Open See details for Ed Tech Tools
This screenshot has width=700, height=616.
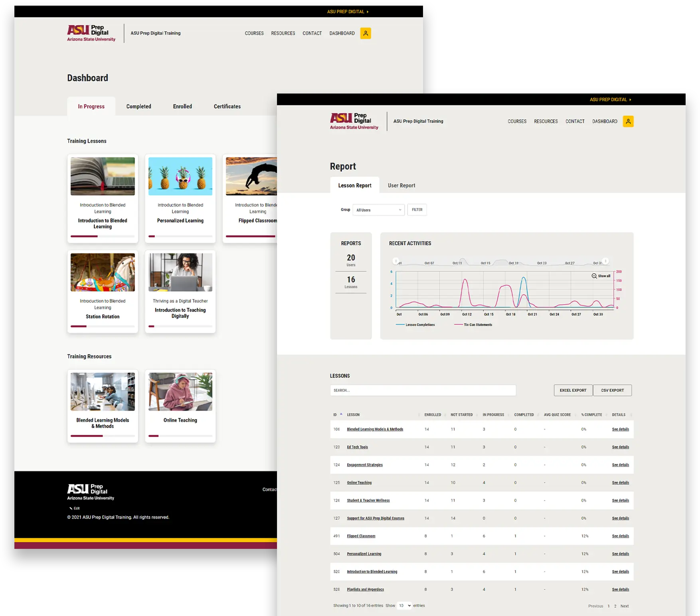620,447
